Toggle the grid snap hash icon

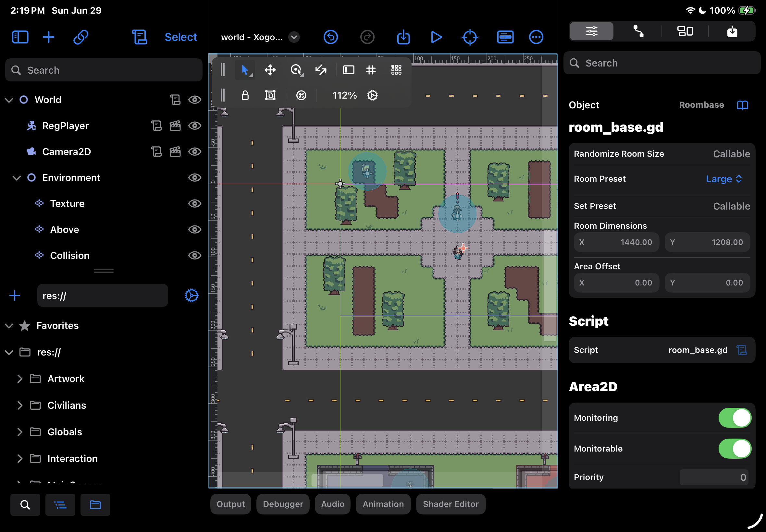[x=370, y=70]
